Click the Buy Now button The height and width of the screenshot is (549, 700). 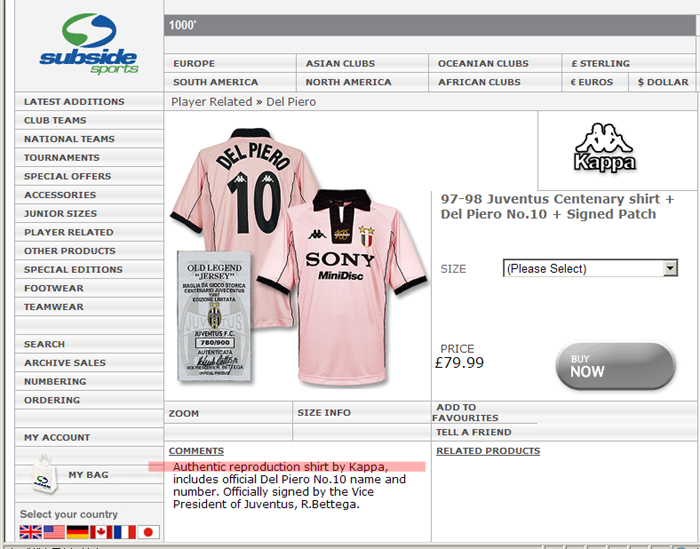615,366
